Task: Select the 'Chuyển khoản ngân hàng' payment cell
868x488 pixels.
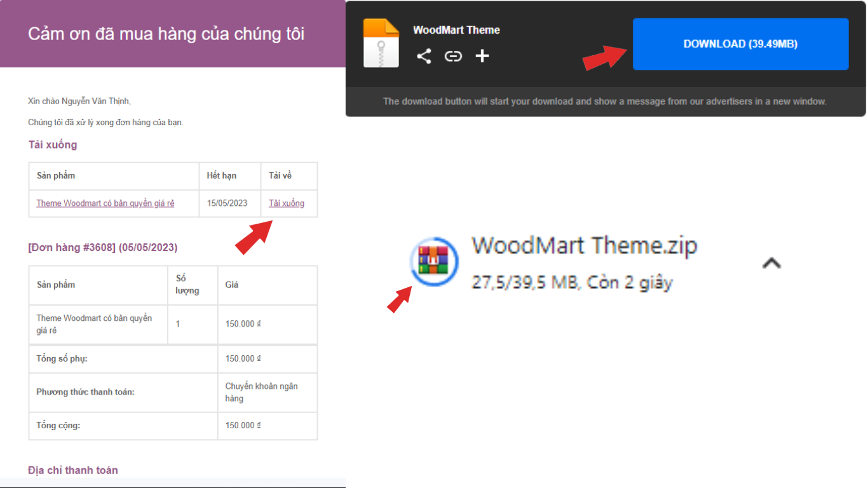Action: [261, 392]
